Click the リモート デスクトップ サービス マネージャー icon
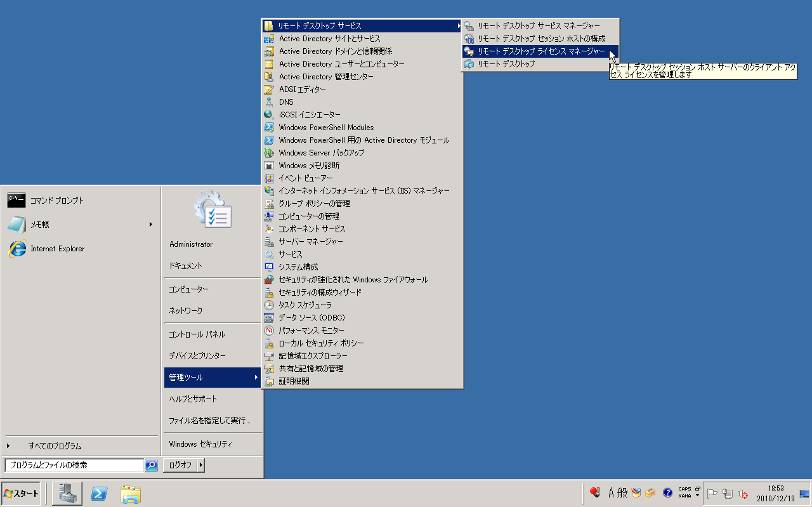812x507 pixels. pyautogui.click(x=469, y=26)
